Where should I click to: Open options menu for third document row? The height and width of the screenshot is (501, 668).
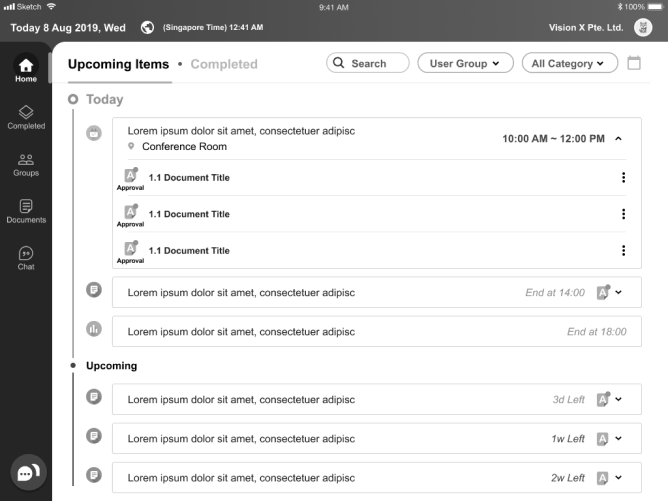(x=623, y=251)
